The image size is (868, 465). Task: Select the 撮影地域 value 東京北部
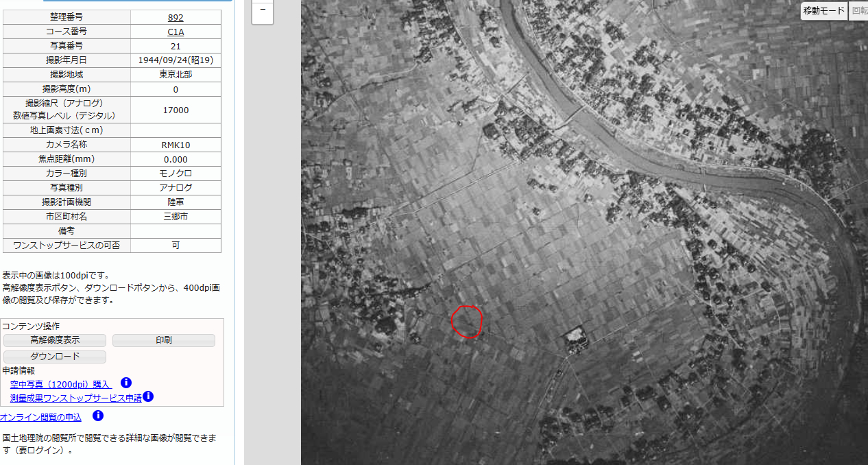[176, 75]
